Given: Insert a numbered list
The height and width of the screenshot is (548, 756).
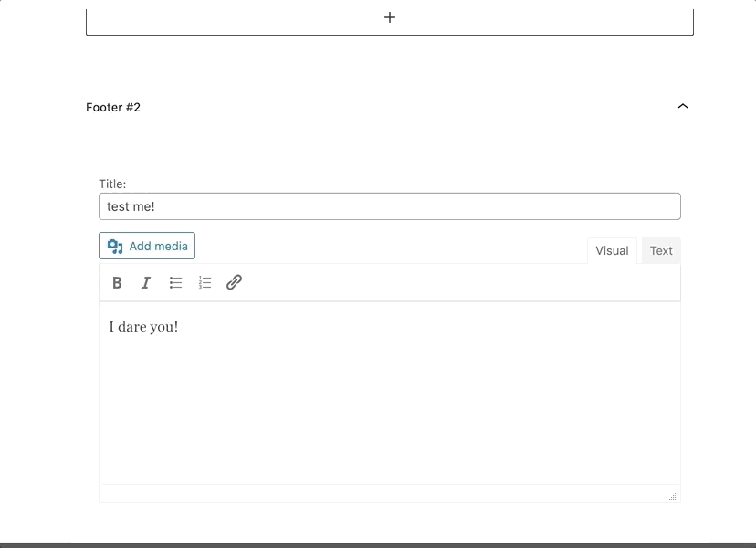Looking at the screenshot, I should tap(205, 283).
